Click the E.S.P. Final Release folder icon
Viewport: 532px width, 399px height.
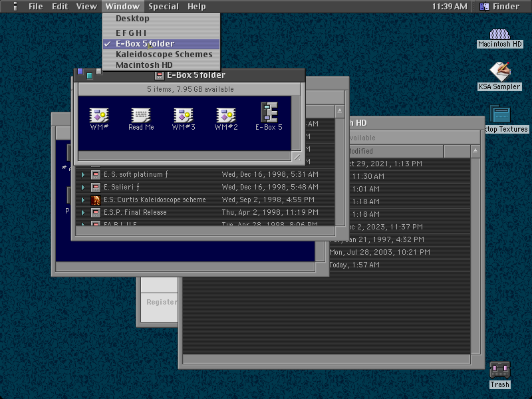[96, 213]
